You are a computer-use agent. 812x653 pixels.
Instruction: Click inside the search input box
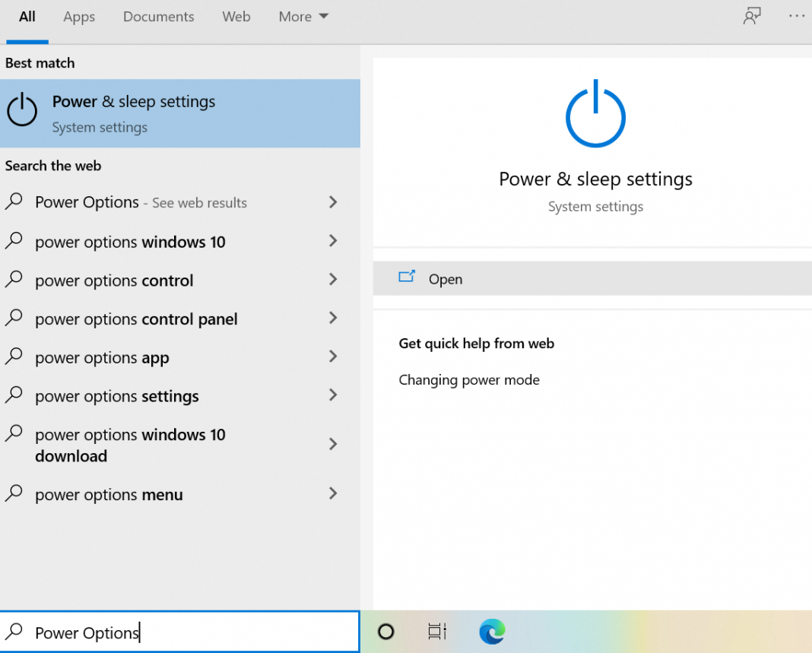180,632
